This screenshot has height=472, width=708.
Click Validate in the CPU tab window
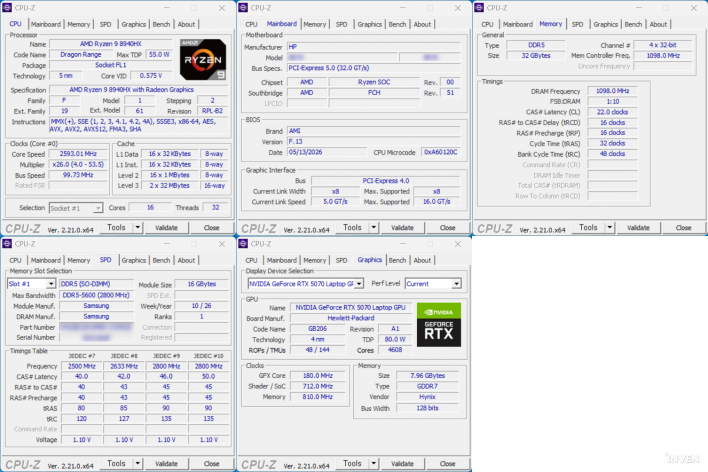pos(166,228)
